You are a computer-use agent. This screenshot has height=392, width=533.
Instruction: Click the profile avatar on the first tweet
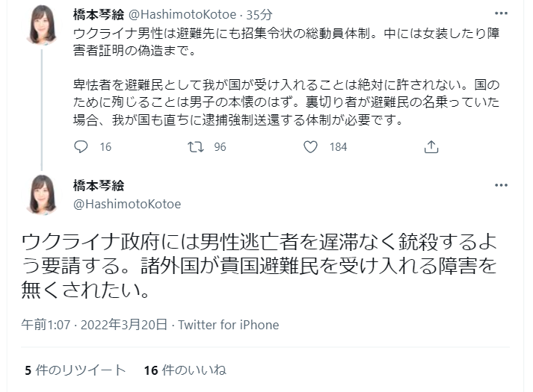tap(42, 25)
